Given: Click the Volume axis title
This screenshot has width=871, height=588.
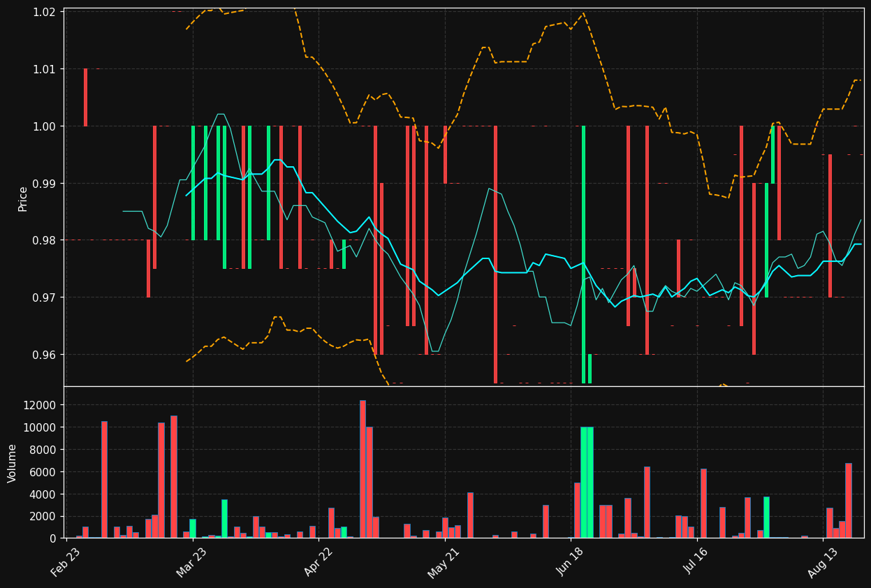Looking at the screenshot, I should pos(13,463).
